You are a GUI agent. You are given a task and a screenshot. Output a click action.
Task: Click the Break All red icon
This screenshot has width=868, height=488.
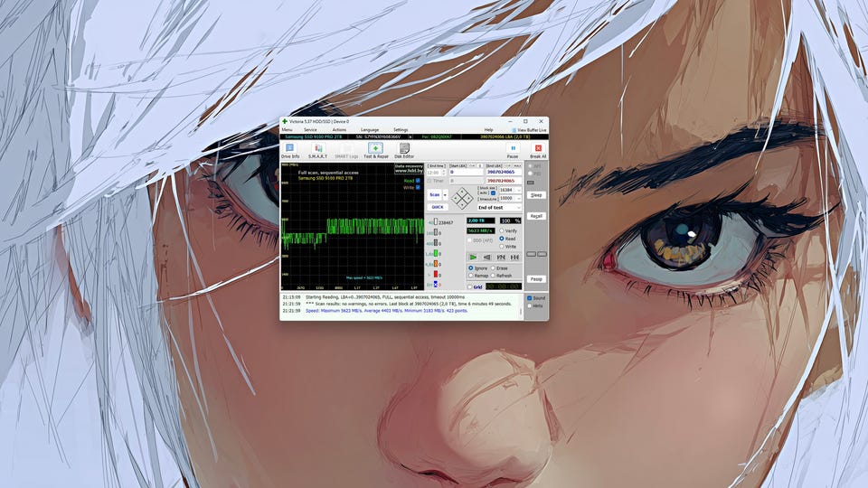[538, 148]
